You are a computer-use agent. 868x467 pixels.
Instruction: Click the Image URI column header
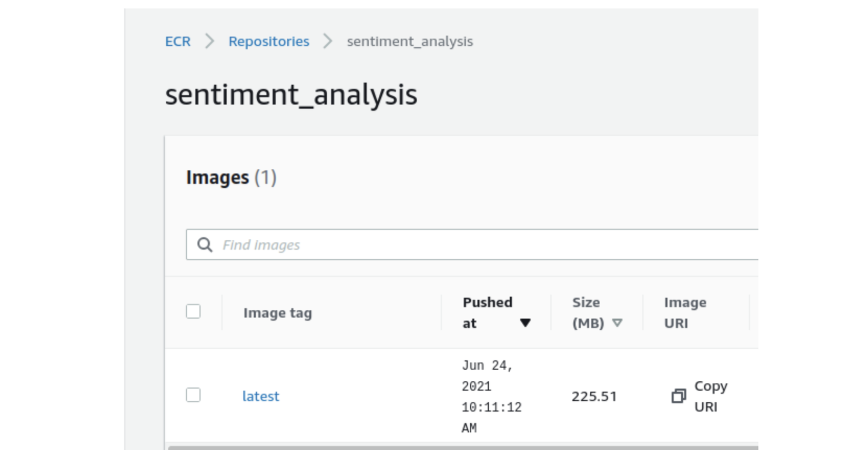685,313
